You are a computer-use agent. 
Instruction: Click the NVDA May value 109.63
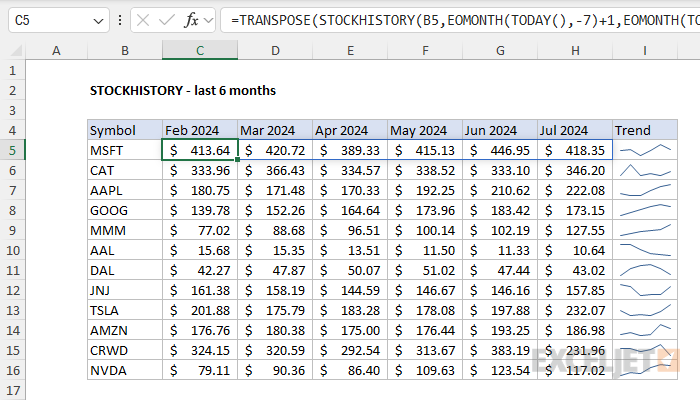coord(425,370)
